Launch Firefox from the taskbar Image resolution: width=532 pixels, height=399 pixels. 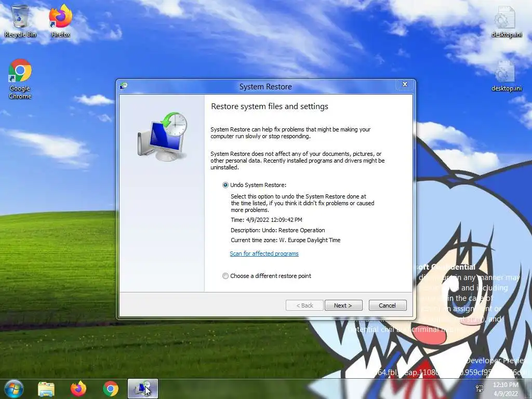78,389
